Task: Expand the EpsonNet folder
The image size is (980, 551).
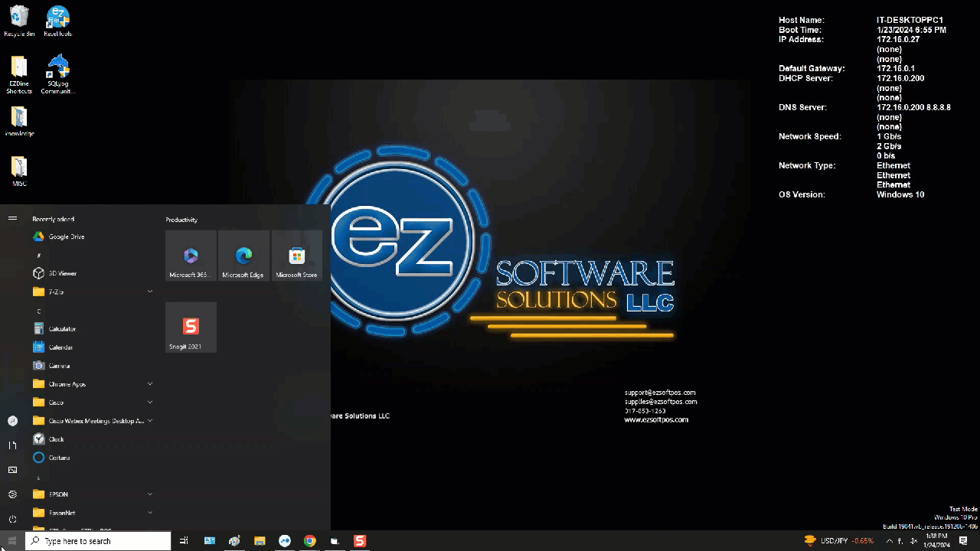Action: [x=92, y=513]
